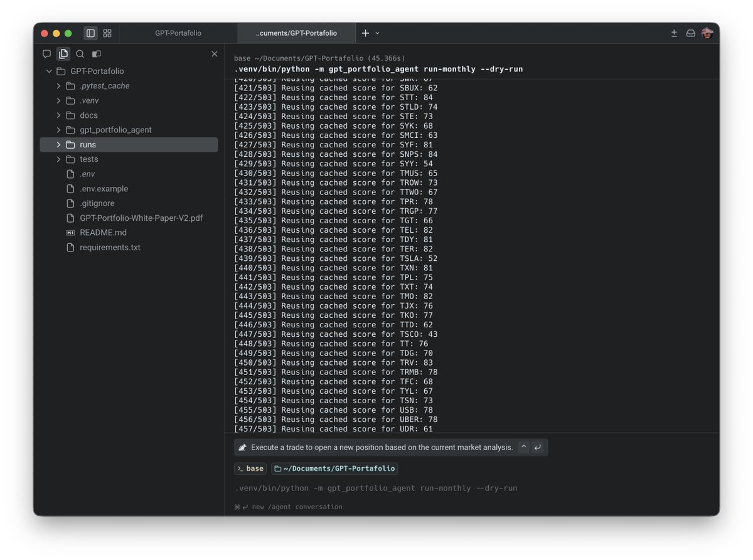Open the fourth sidebar panel icon
The width and height of the screenshot is (753, 560).
(96, 54)
